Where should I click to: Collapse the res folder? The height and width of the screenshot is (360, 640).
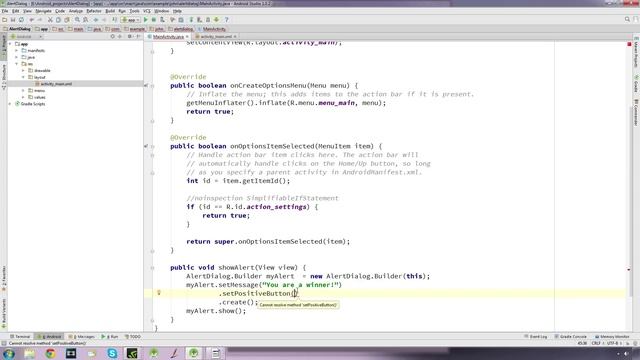tap(17, 64)
